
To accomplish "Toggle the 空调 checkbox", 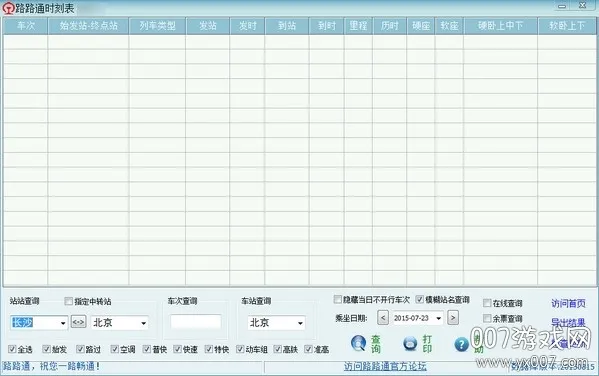I will pyautogui.click(x=115, y=349).
